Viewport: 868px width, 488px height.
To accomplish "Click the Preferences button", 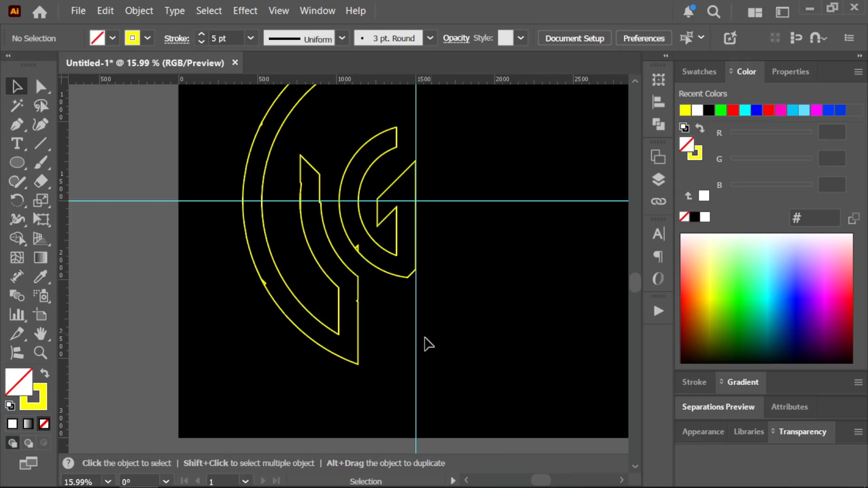I will tap(644, 38).
